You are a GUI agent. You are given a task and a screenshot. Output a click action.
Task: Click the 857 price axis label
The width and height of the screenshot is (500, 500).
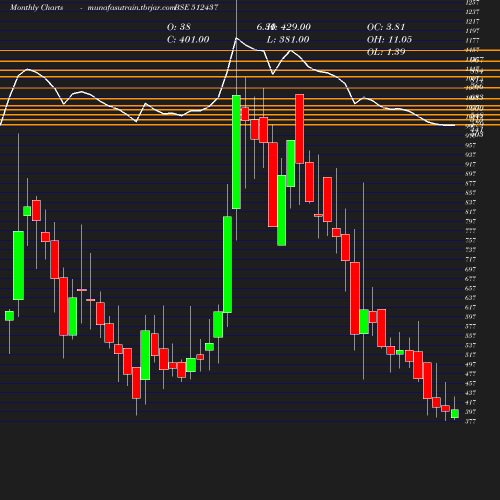[470, 193]
